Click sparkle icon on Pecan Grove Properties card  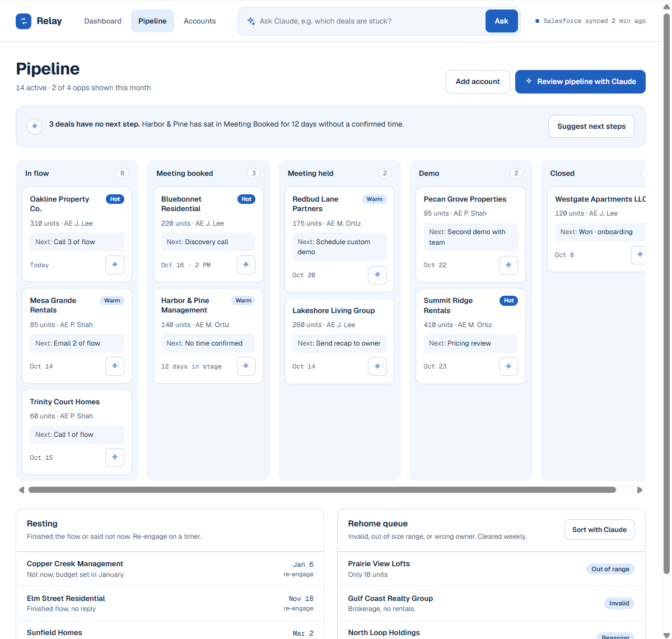click(x=508, y=265)
